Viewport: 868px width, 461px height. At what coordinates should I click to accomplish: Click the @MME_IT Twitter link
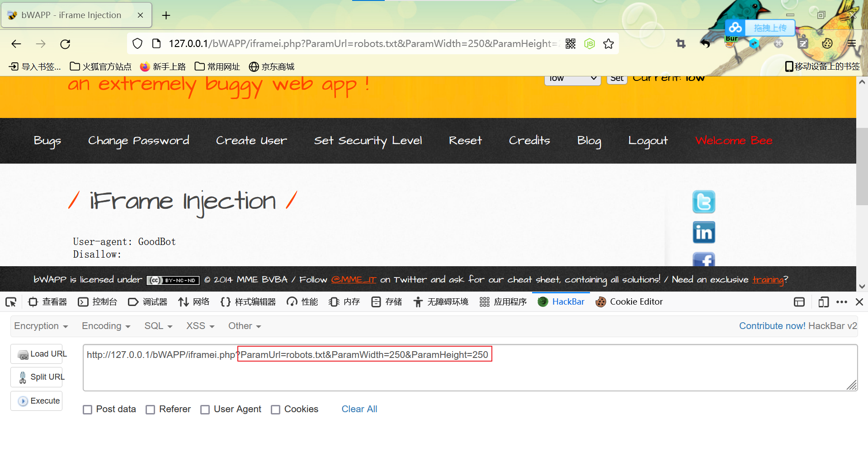[x=354, y=279]
